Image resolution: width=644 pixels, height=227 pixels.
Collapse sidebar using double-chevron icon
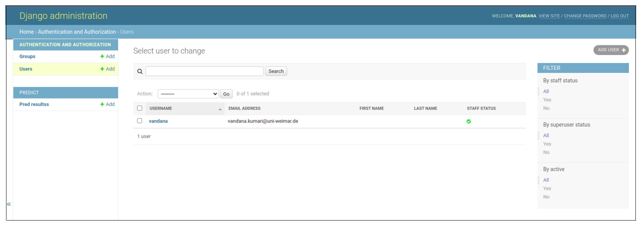(x=9, y=204)
